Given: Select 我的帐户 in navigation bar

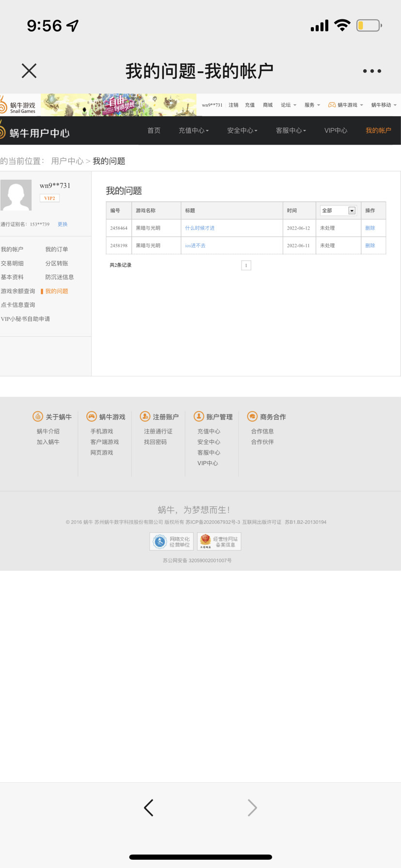Looking at the screenshot, I should [x=378, y=130].
